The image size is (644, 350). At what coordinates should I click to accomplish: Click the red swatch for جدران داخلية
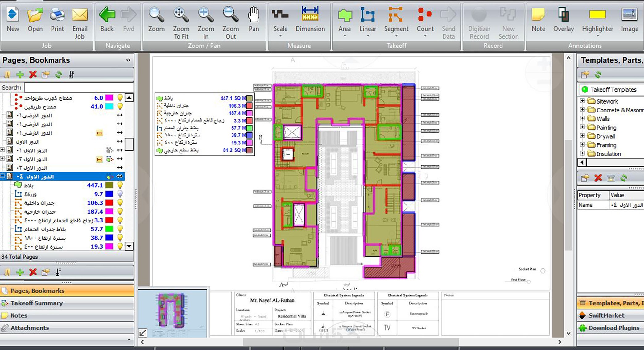pyautogui.click(x=109, y=203)
